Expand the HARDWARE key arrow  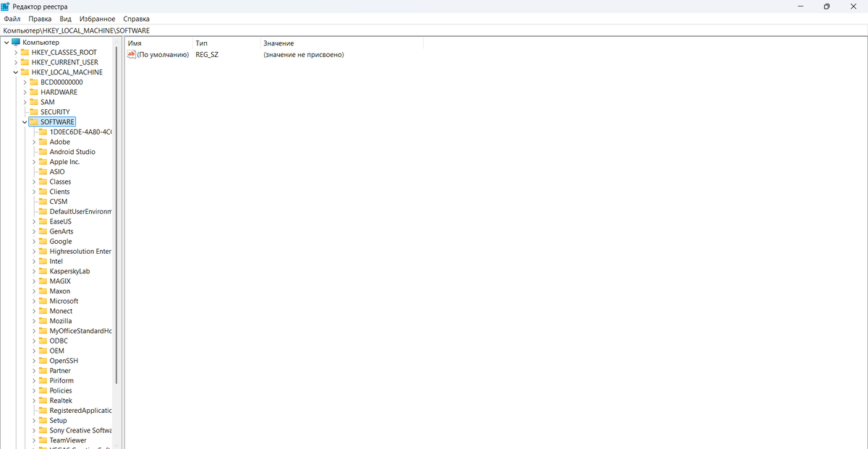(x=25, y=93)
